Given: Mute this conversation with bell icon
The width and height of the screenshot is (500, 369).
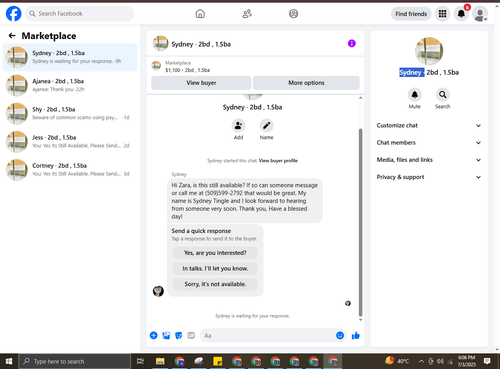Looking at the screenshot, I should (415, 95).
